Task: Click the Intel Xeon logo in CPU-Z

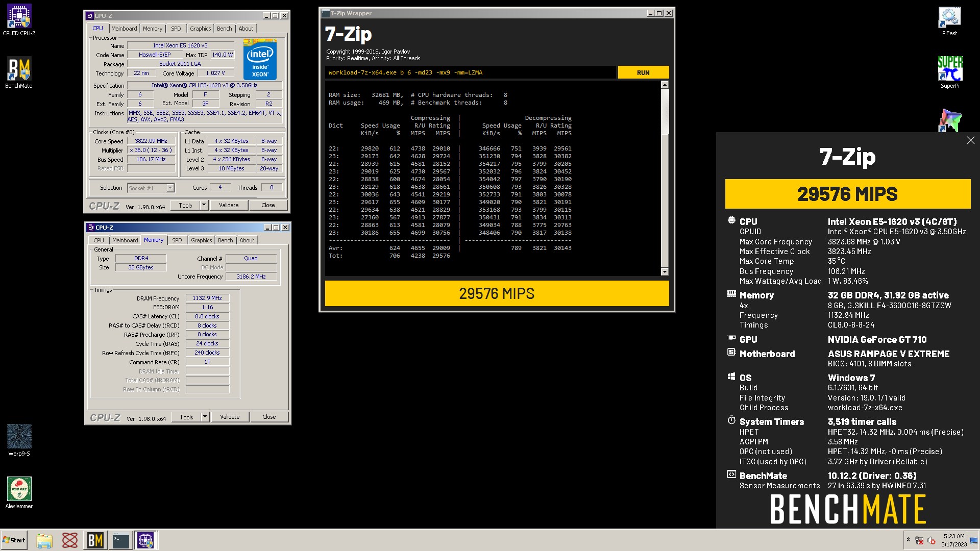Action: pos(260,60)
